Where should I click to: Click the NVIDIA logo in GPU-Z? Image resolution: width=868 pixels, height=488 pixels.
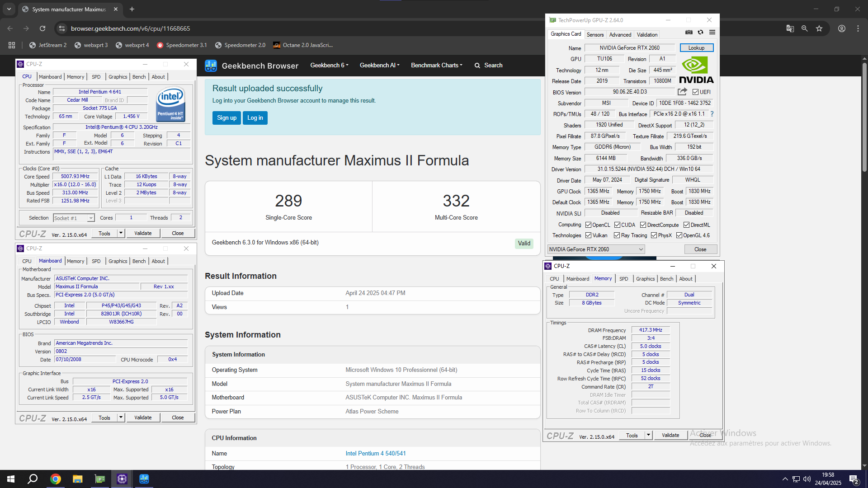pos(696,70)
